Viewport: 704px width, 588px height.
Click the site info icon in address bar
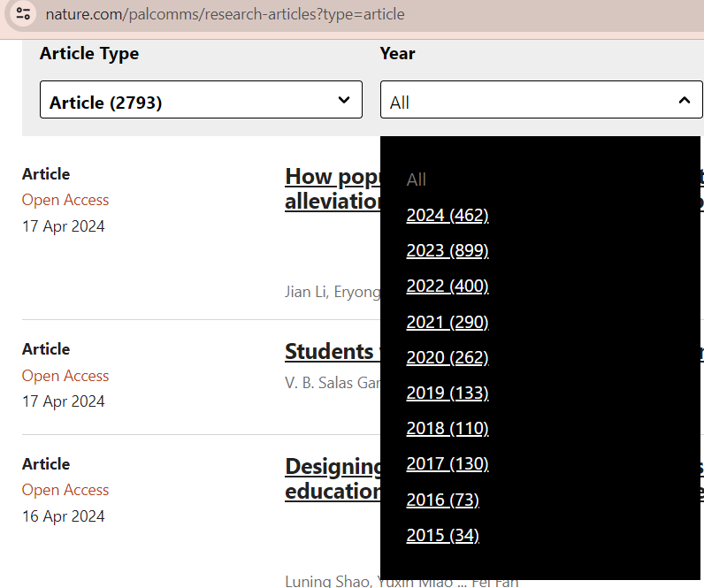click(24, 14)
